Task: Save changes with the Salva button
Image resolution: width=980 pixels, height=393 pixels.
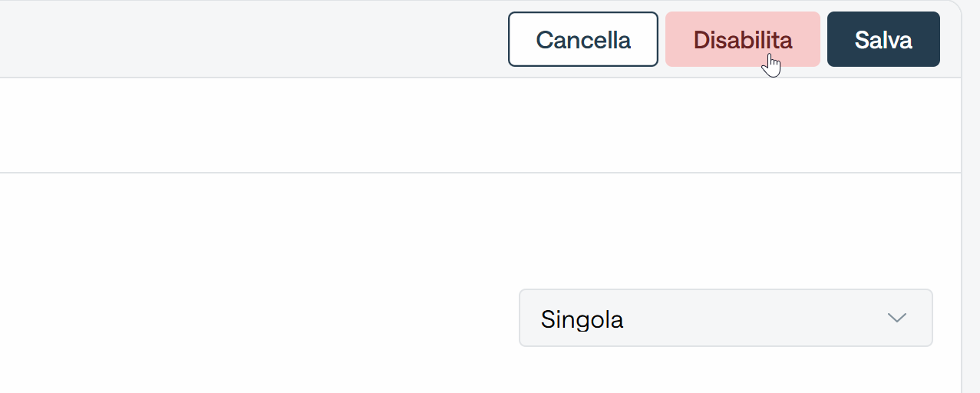Action: (x=883, y=39)
